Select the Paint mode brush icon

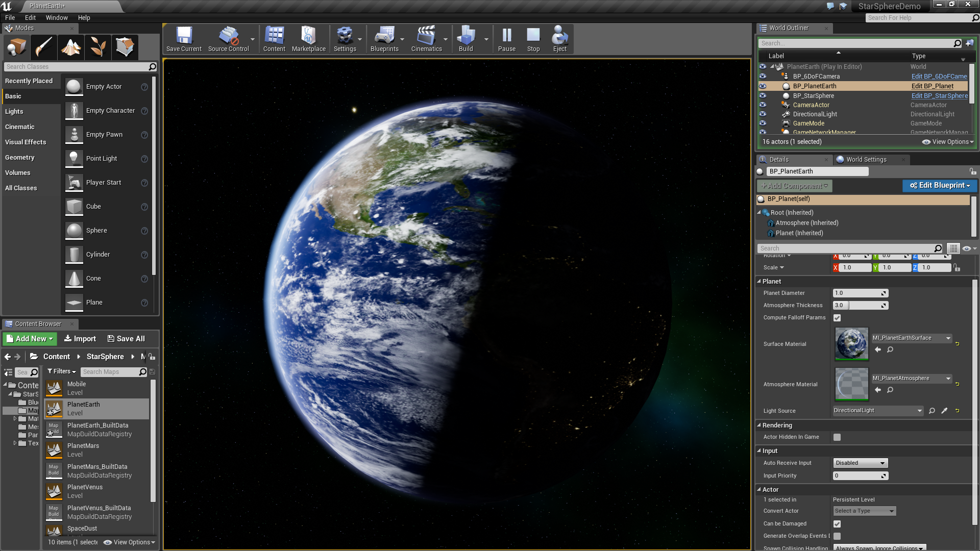click(x=43, y=47)
